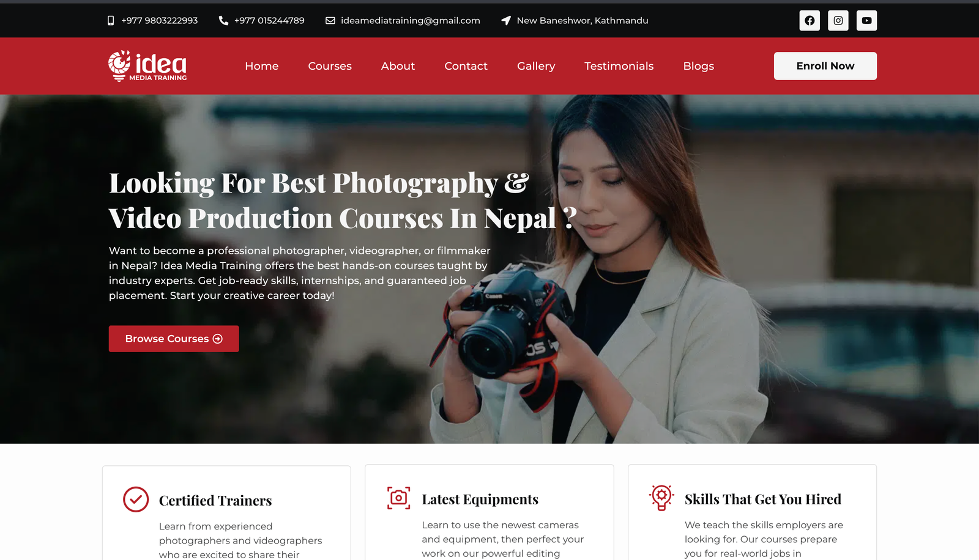Open the YouTube icon in top bar

(x=866, y=20)
